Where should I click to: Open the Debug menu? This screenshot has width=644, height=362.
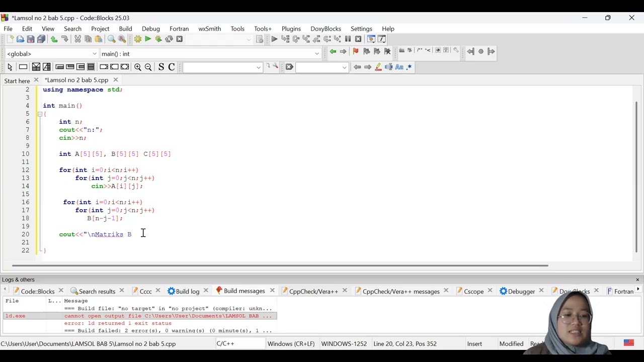click(x=150, y=29)
